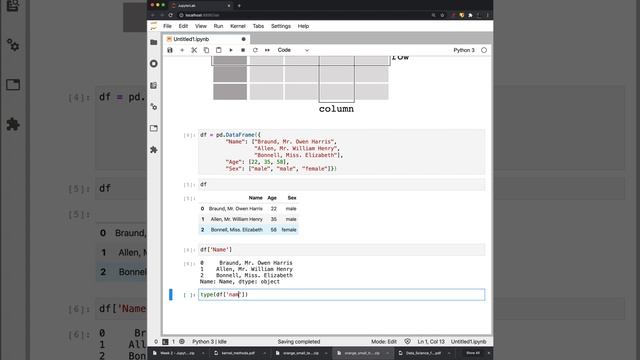
Task: Click the Age column header in table
Action: coord(272,198)
